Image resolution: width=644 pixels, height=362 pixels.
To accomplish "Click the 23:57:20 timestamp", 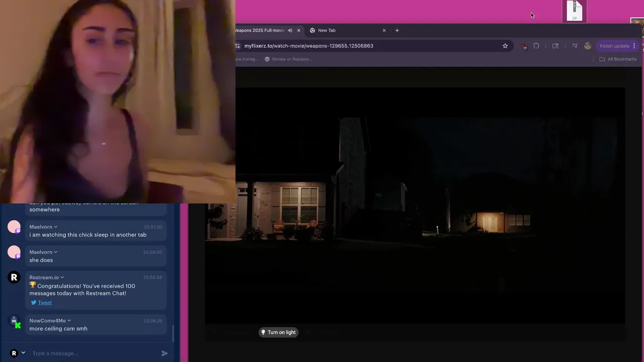I will point(153,227).
